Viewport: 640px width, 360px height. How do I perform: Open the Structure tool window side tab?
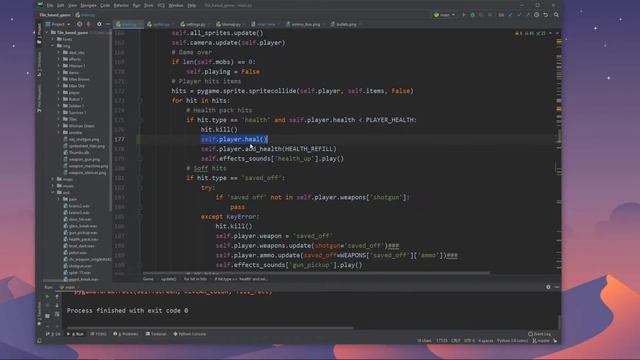[40, 63]
